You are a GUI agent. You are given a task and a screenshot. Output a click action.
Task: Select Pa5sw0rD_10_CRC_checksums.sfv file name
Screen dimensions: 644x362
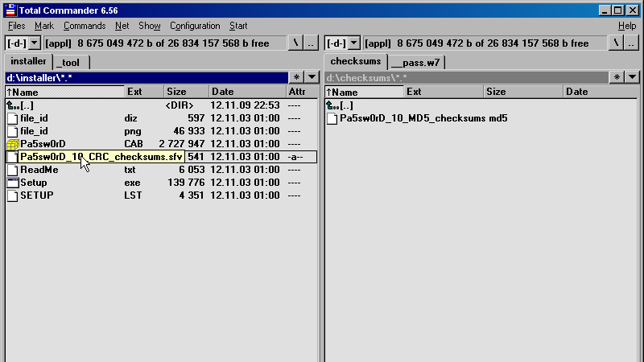101,157
